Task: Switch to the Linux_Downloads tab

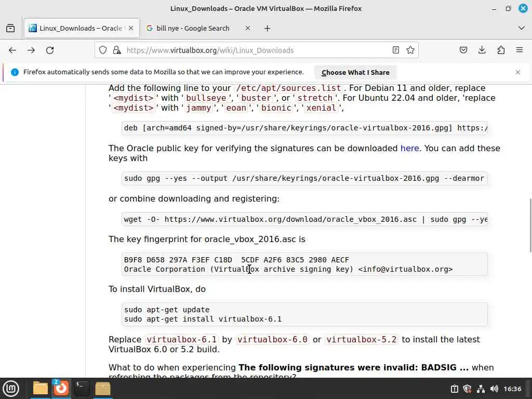Action: tap(82, 28)
